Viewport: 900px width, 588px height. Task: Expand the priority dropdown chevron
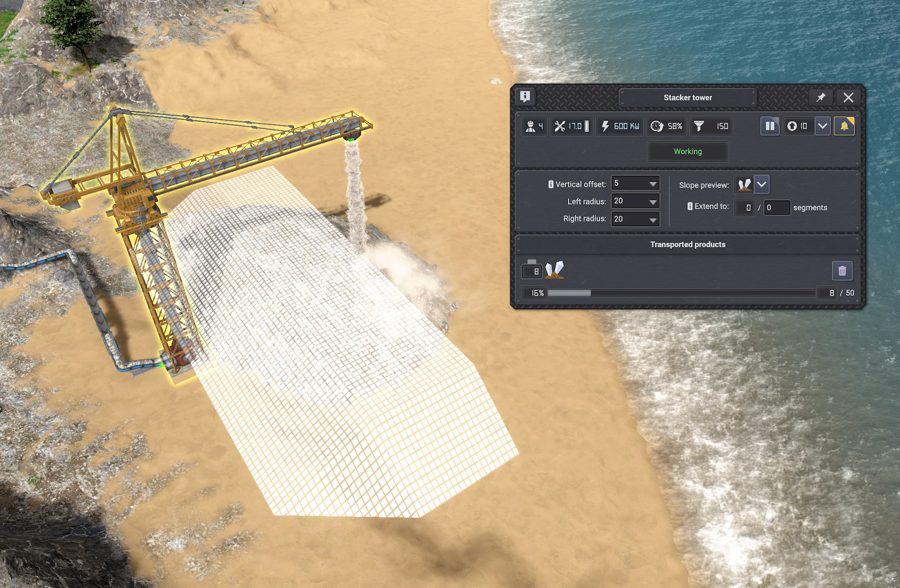(823, 126)
